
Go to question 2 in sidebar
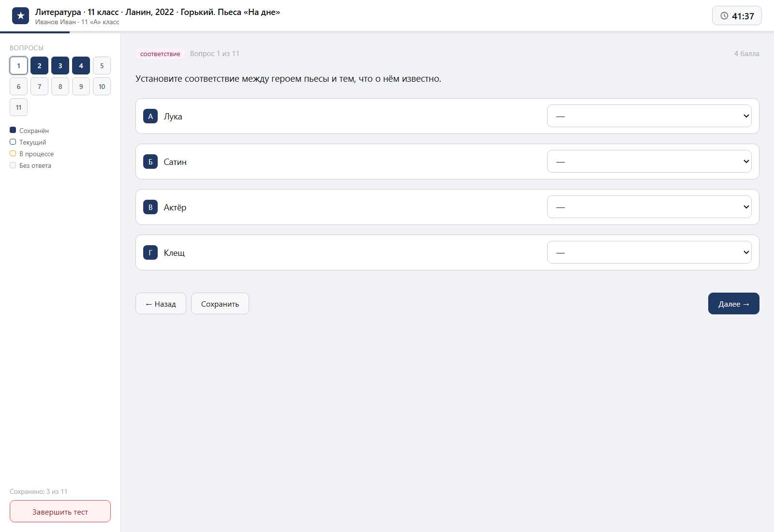pyautogui.click(x=39, y=66)
